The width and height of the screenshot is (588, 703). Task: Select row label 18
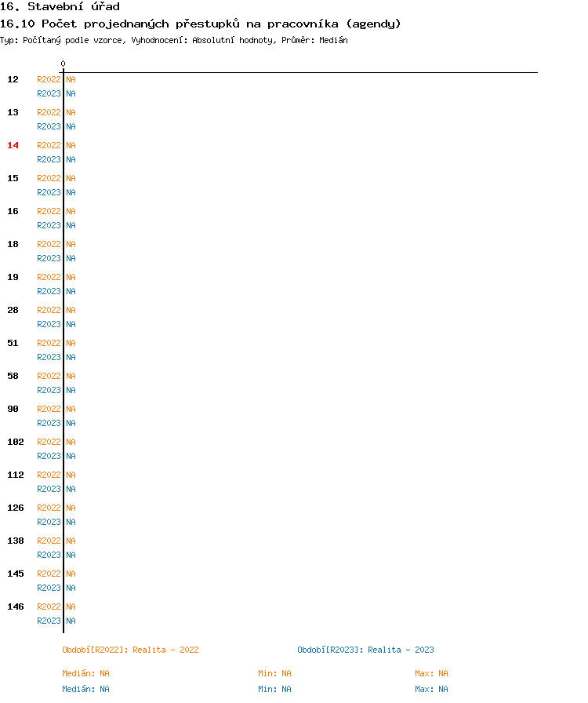point(13,244)
